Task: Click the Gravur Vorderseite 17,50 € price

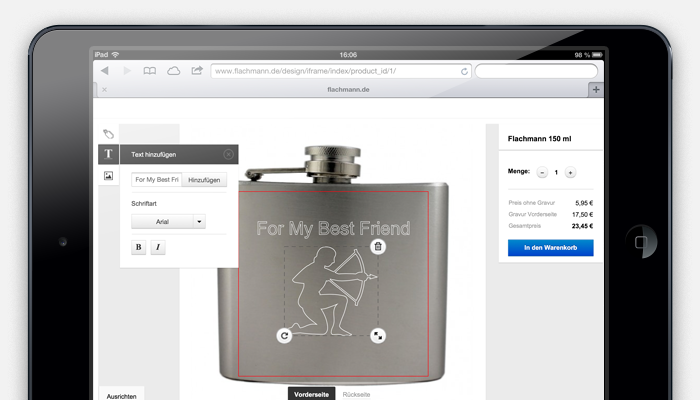Action: point(582,214)
